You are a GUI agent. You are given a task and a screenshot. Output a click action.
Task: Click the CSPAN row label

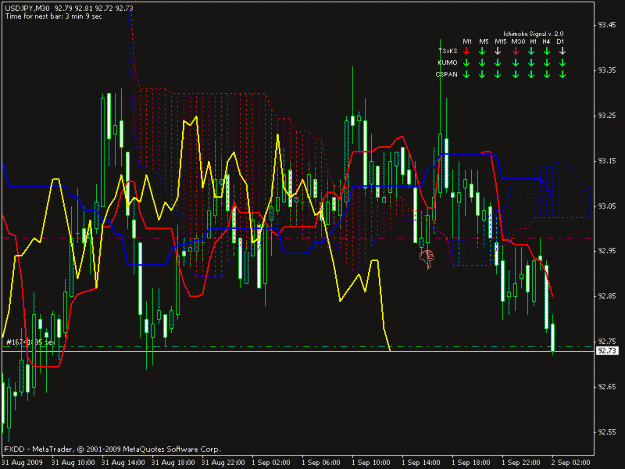(446, 75)
